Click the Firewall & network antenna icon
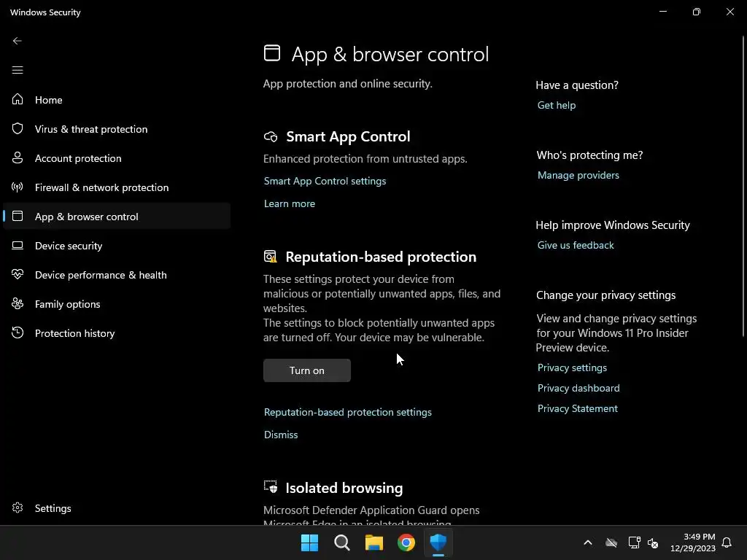Screen dimensions: 747x560 click(x=18, y=187)
